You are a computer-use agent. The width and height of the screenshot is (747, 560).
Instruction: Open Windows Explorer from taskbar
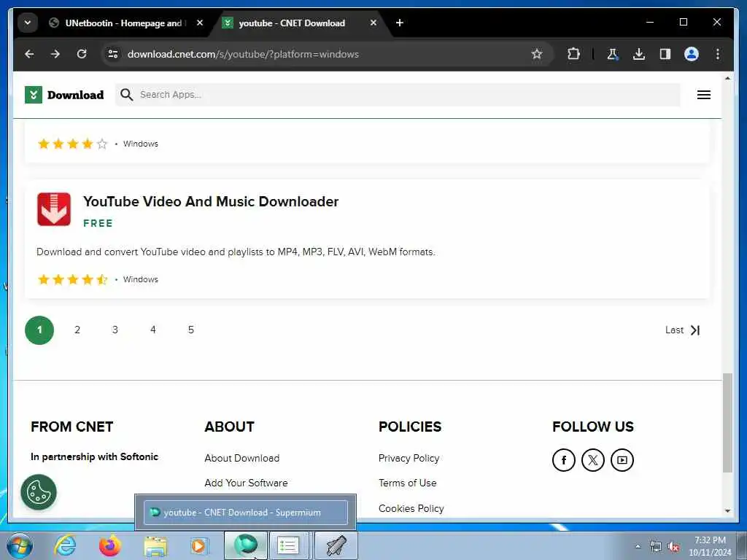(x=155, y=546)
